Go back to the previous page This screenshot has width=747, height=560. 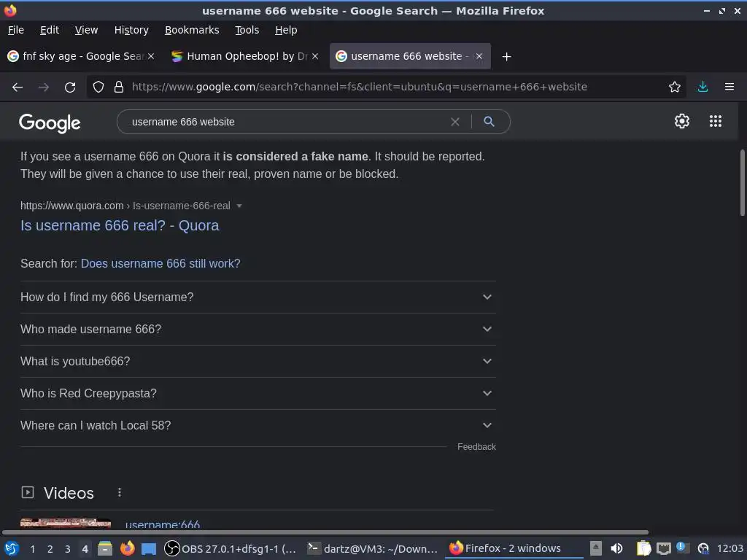coord(18,87)
